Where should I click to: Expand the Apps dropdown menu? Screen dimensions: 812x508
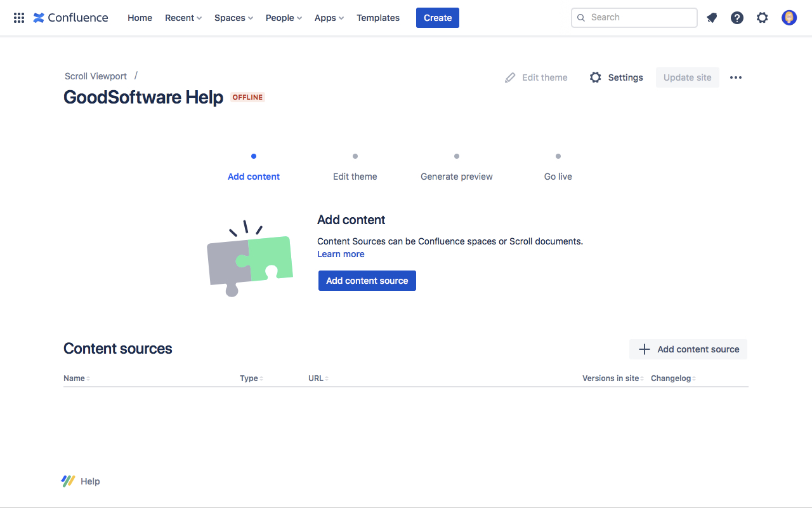(329, 18)
